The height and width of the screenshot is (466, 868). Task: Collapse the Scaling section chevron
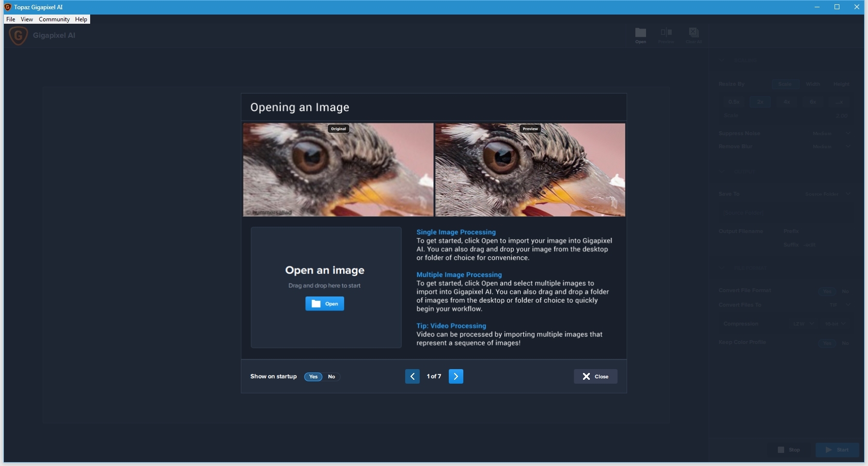tap(722, 60)
